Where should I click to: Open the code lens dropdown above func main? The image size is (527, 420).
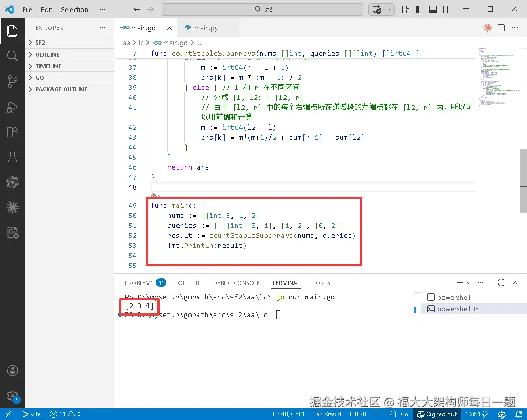pyautogui.click(x=156, y=196)
